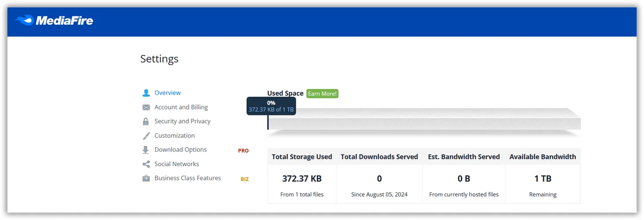
Task: Click the Total Storage Used header
Action: pos(302,157)
